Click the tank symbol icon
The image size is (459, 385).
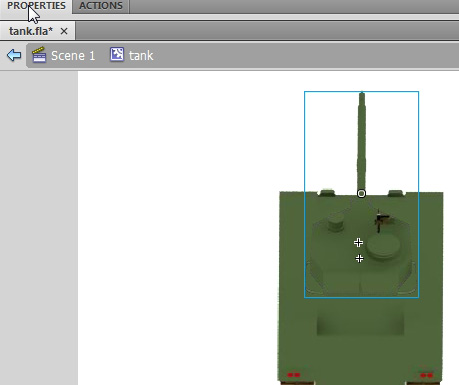click(117, 54)
